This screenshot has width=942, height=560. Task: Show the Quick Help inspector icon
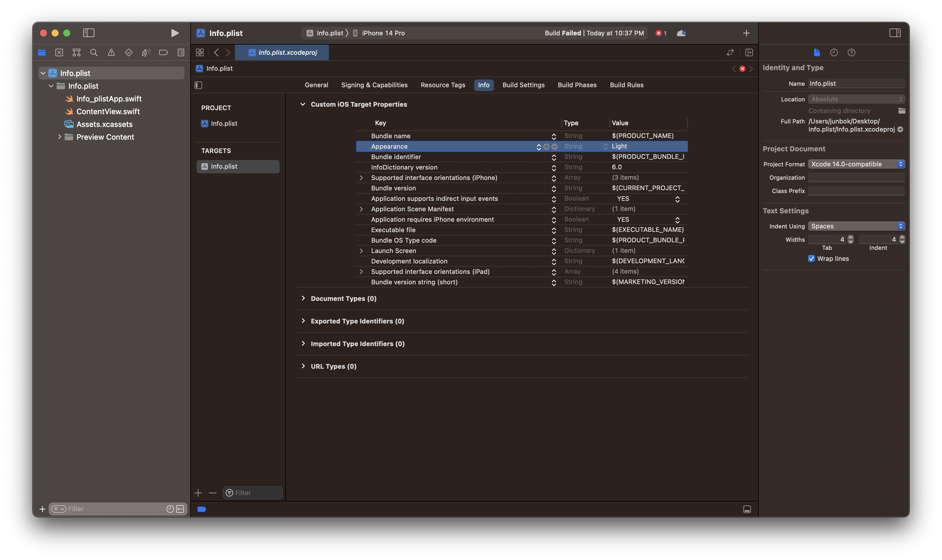(852, 52)
